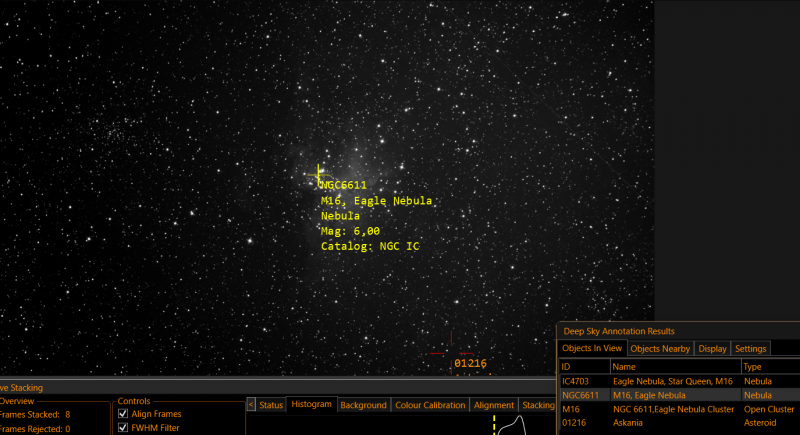Click the Frames Stacked value

point(67,415)
